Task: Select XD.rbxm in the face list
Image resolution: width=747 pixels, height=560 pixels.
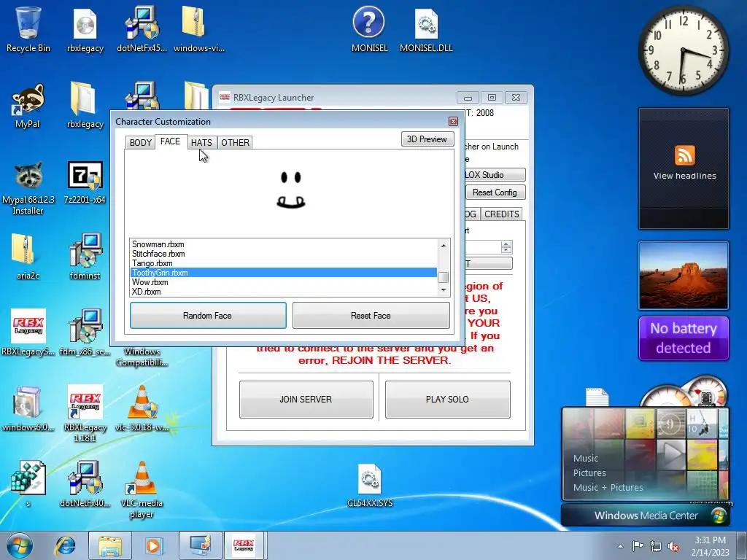Action: [x=284, y=292]
